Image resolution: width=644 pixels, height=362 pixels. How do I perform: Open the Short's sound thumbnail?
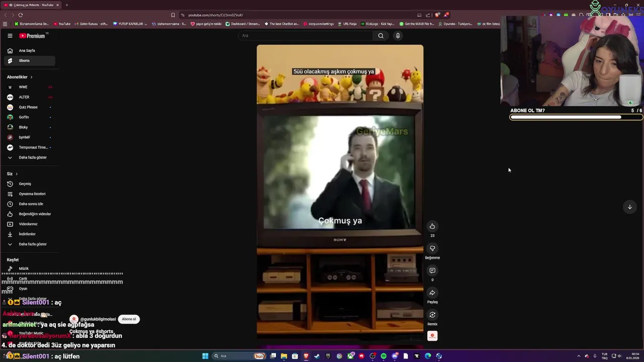432,336
